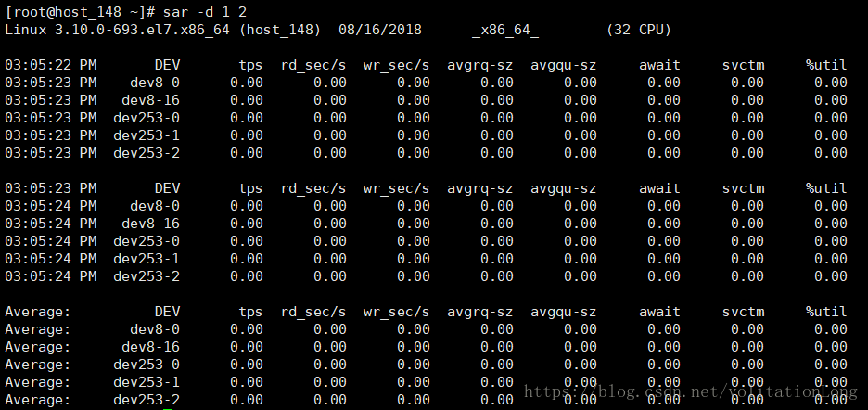Click 'dev253-1' in the Average section
868x410 pixels.
pyautogui.click(x=147, y=382)
